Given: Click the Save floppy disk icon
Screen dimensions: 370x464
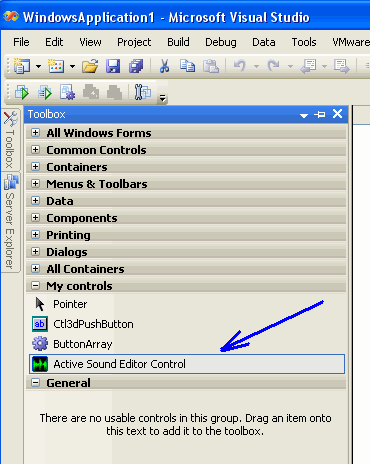Looking at the screenshot, I should pos(113,66).
